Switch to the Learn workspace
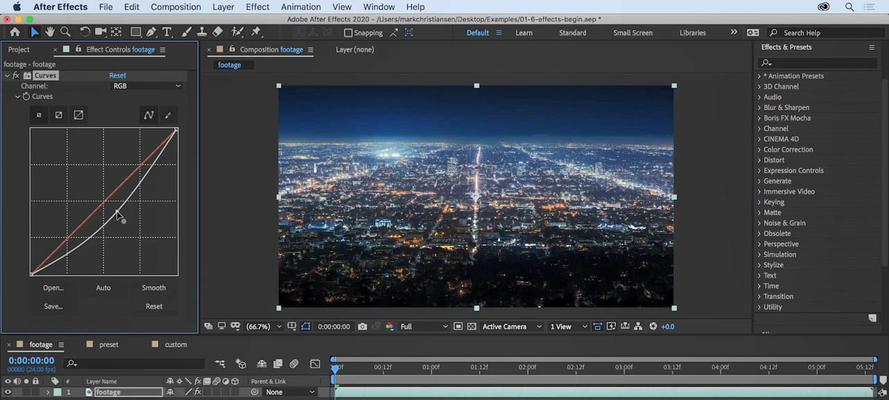889x400 pixels. [524, 33]
